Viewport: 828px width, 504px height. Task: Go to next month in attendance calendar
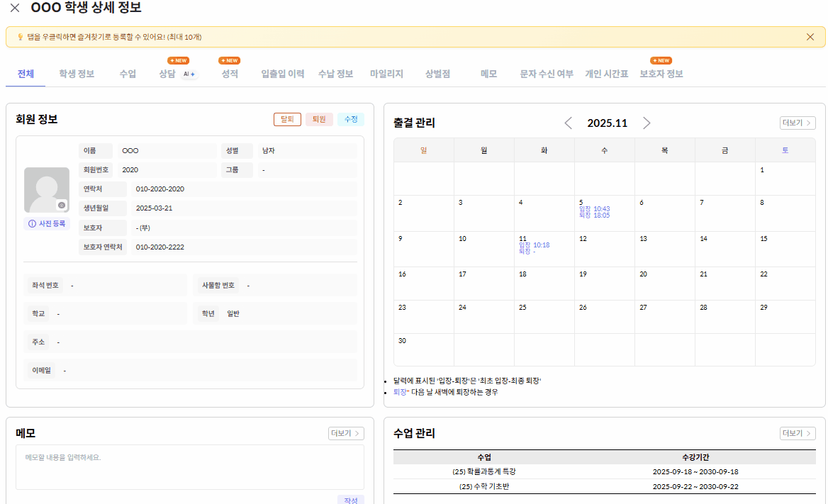click(646, 123)
